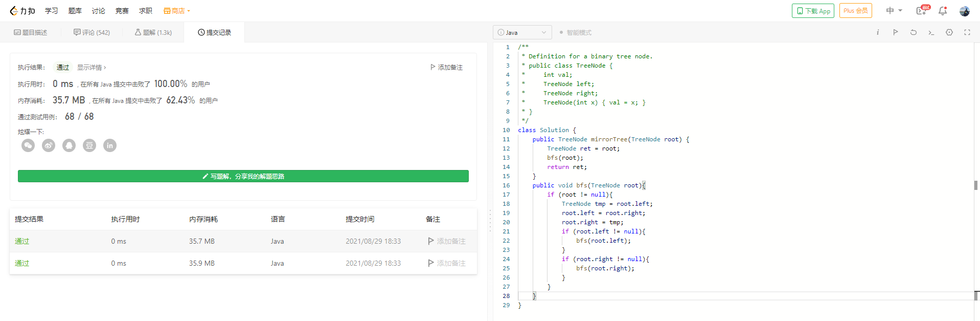Click 写题解 share solution green button
980x321 pixels.
(243, 176)
